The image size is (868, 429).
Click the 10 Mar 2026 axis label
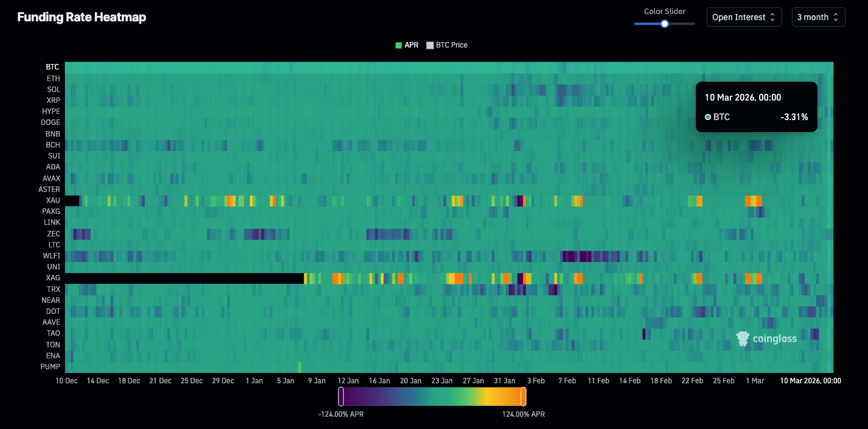tap(811, 381)
